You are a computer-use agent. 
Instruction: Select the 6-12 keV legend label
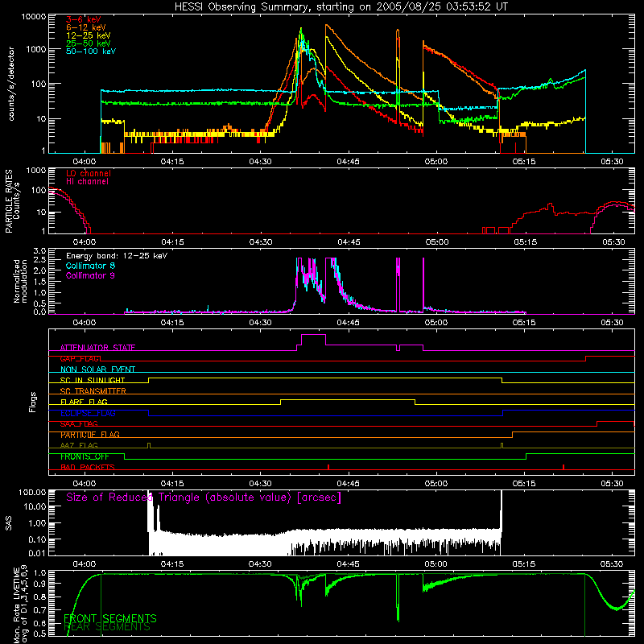(x=86, y=27)
